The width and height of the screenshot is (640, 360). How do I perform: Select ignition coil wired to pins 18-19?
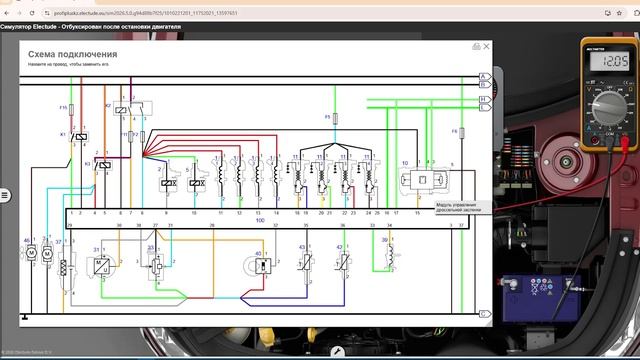pos(298,177)
